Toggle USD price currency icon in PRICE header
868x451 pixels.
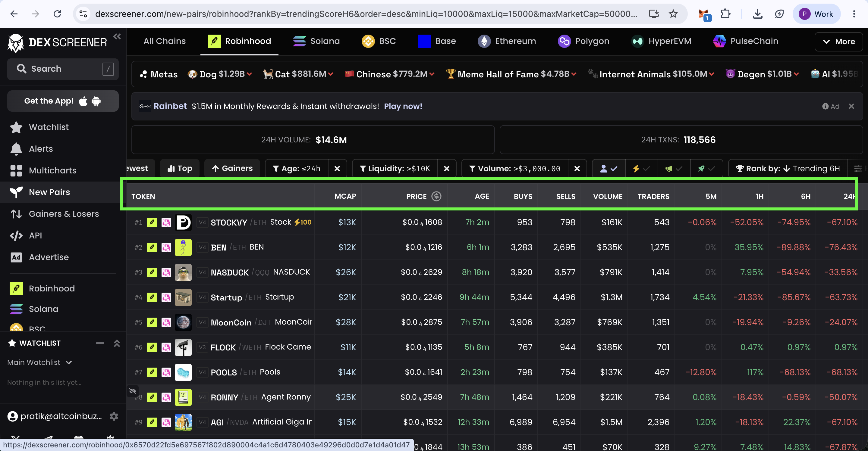436,196
